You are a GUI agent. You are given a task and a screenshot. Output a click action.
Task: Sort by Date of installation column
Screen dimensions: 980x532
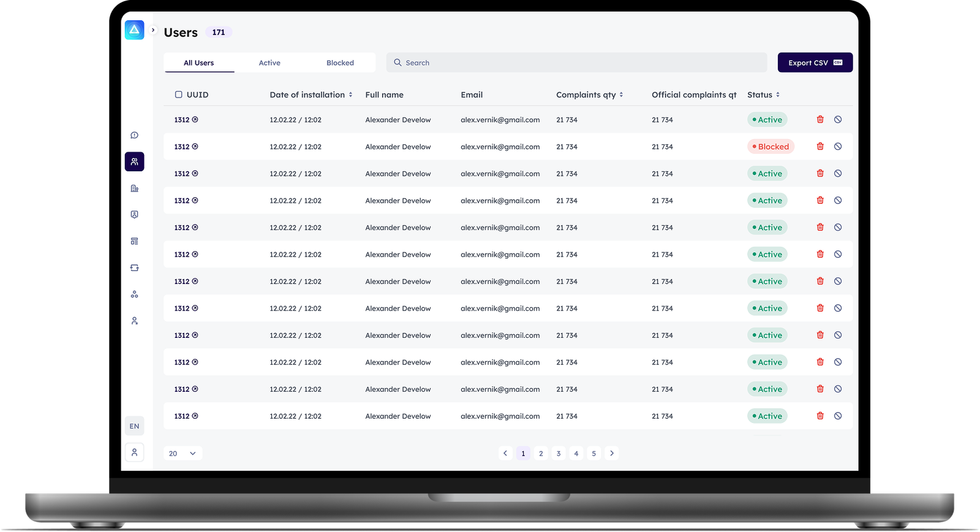coord(350,95)
